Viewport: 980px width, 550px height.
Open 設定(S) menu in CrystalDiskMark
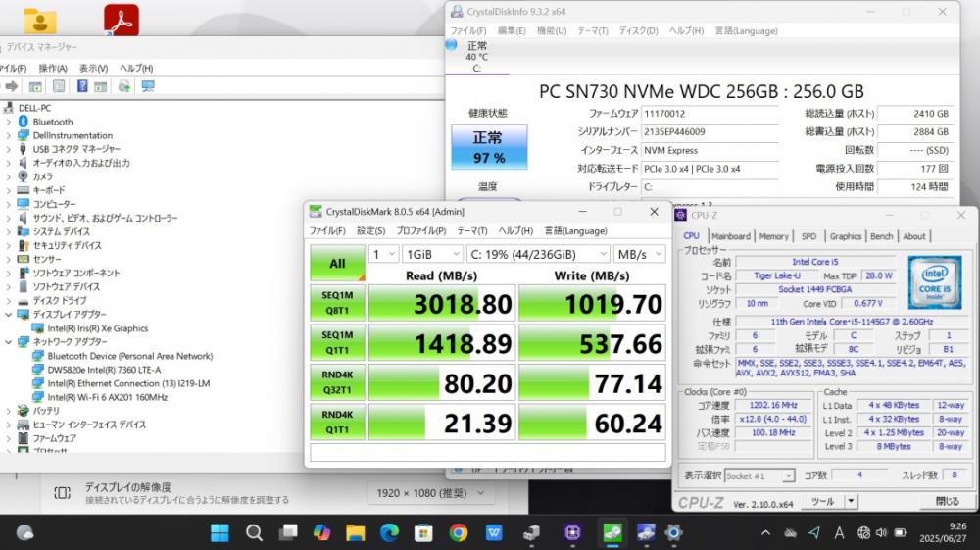[x=370, y=230]
